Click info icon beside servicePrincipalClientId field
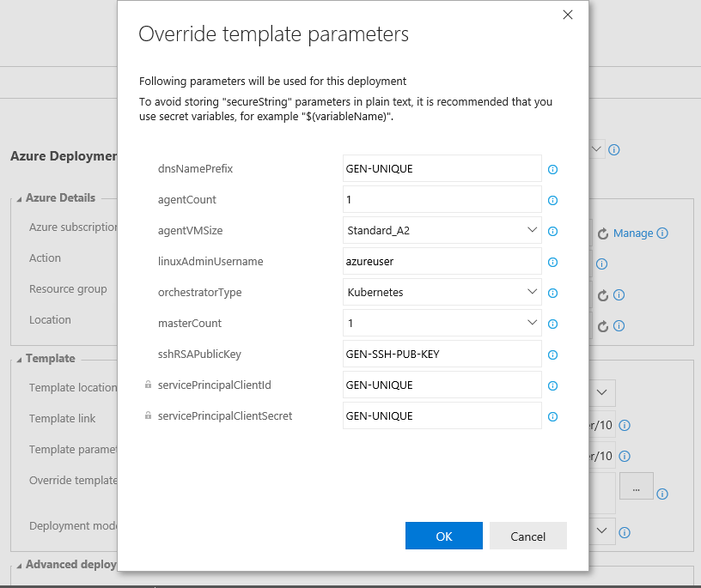The height and width of the screenshot is (588, 701). pyautogui.click(x=552, y=385)
